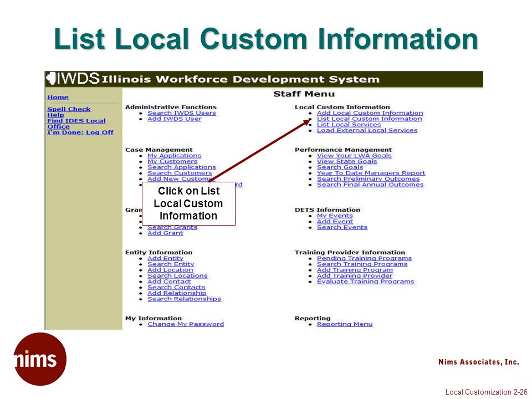Click Add Contact link

tap(169, 282)
